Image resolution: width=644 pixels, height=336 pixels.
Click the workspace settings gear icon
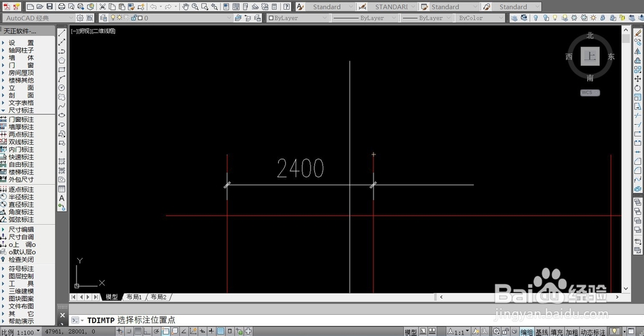click(x=80, y=18)
